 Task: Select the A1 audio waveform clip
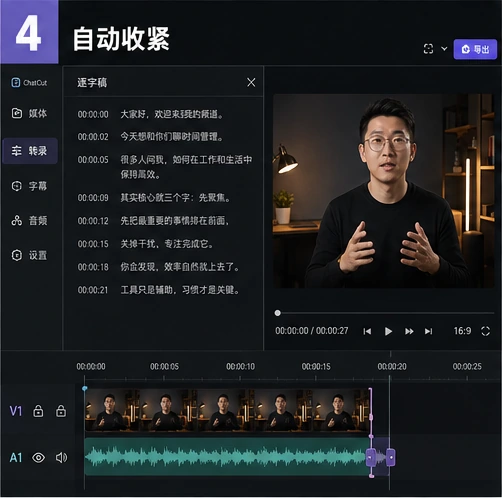pyautogui.click(x=226, y=457)
